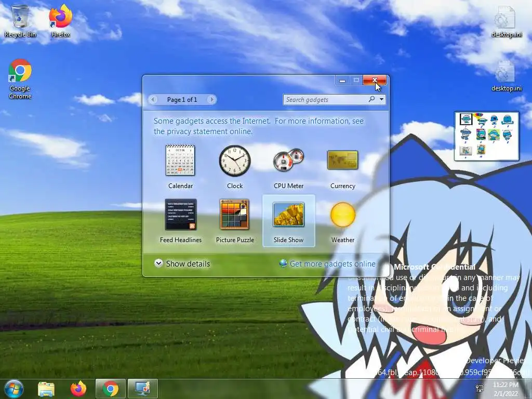Click the Page 1 of 1 indicator
The image size is (532, 399).
(x=182, y=100)
